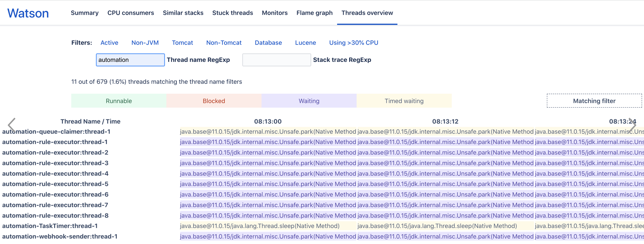The image size is (644, 244).
Task: Apply the Non-Tomcat filter
Action: (224, 43)
